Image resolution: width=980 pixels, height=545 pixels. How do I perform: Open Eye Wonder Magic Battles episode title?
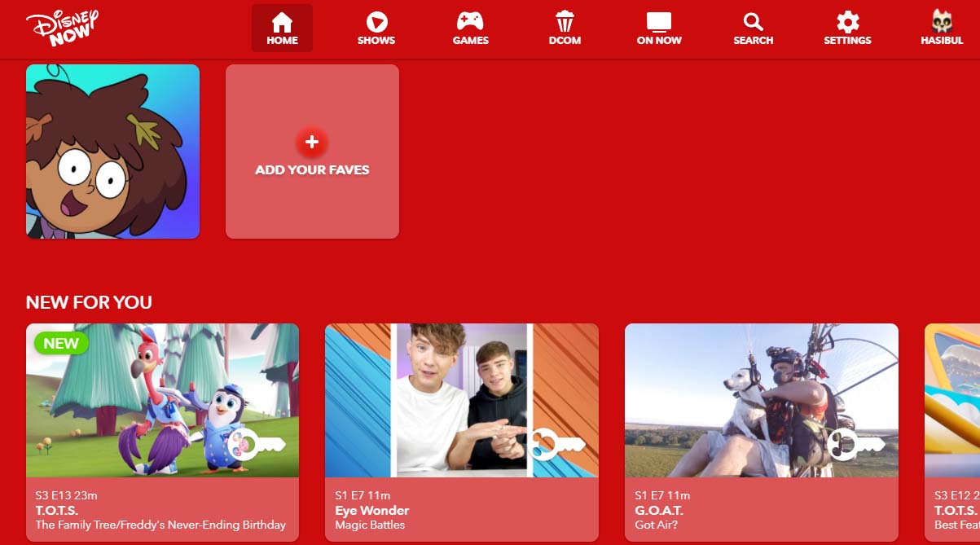pos(370,525)
